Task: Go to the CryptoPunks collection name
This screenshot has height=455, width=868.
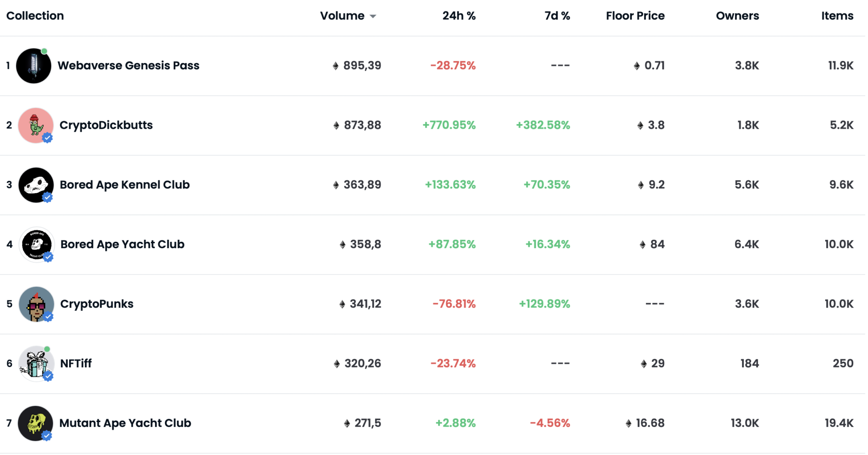Action: (x=97, y=304)
